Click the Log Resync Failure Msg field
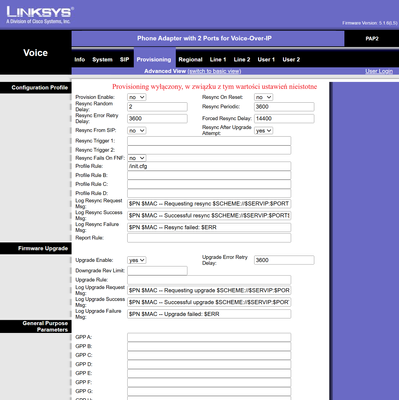The width and height of the screenshot is (399, 400). pos(209,227)
